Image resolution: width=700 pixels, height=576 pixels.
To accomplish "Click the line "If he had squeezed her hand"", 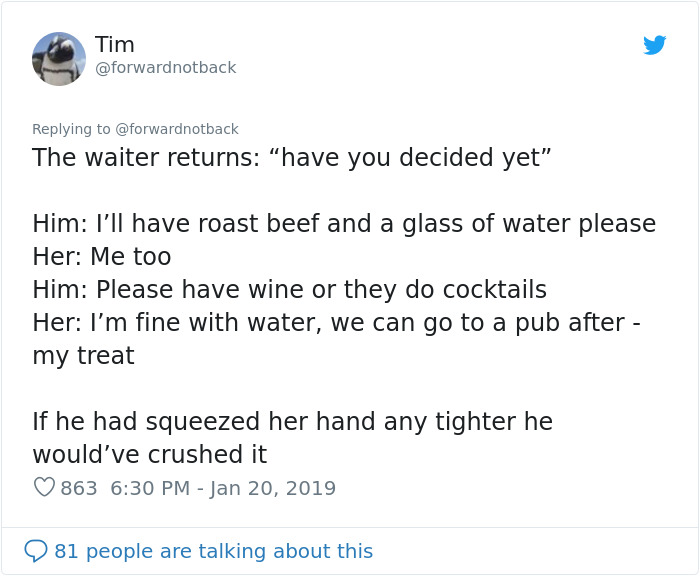I will [292, 421].
